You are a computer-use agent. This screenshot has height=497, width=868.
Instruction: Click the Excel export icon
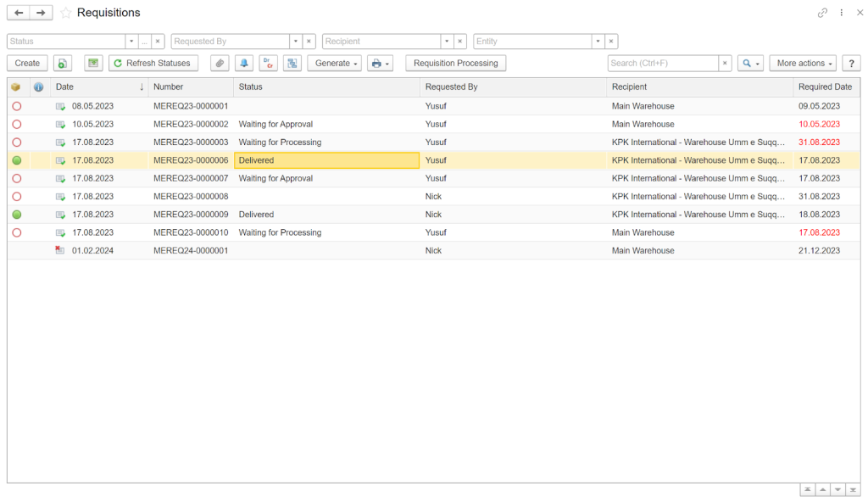[93, 63]
